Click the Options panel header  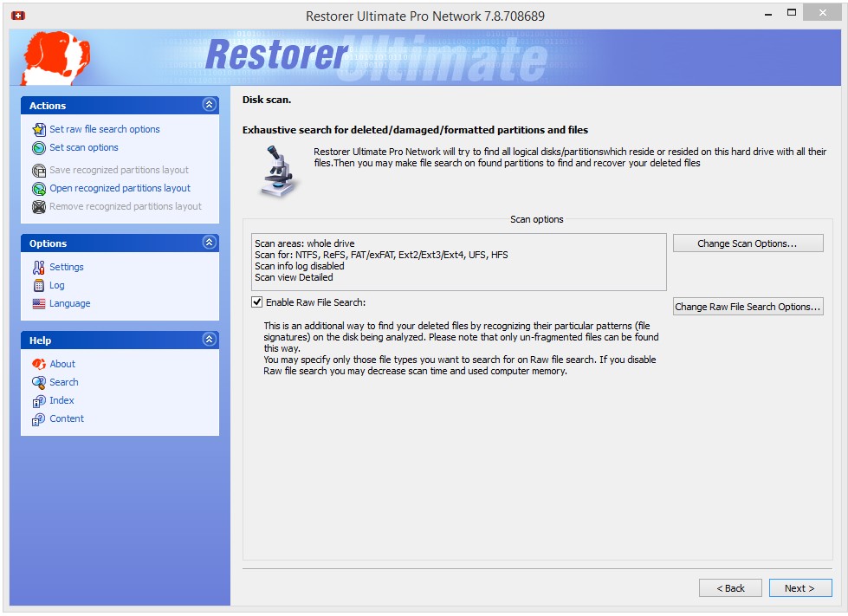(x=120, y=243)
